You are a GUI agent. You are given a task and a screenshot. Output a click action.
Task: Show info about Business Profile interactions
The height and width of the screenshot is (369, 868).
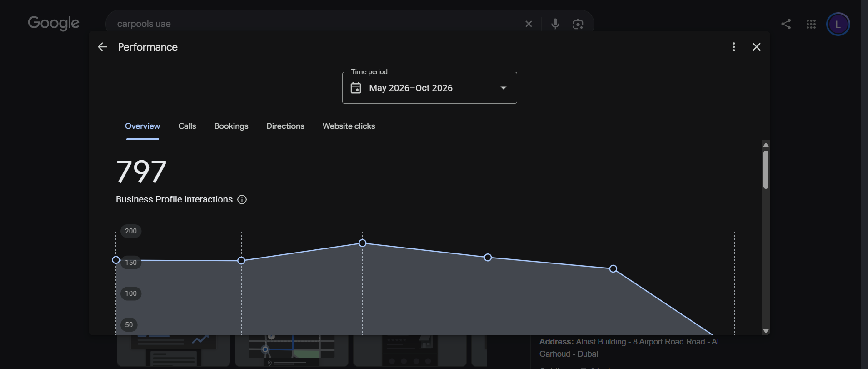click(242, 200)
